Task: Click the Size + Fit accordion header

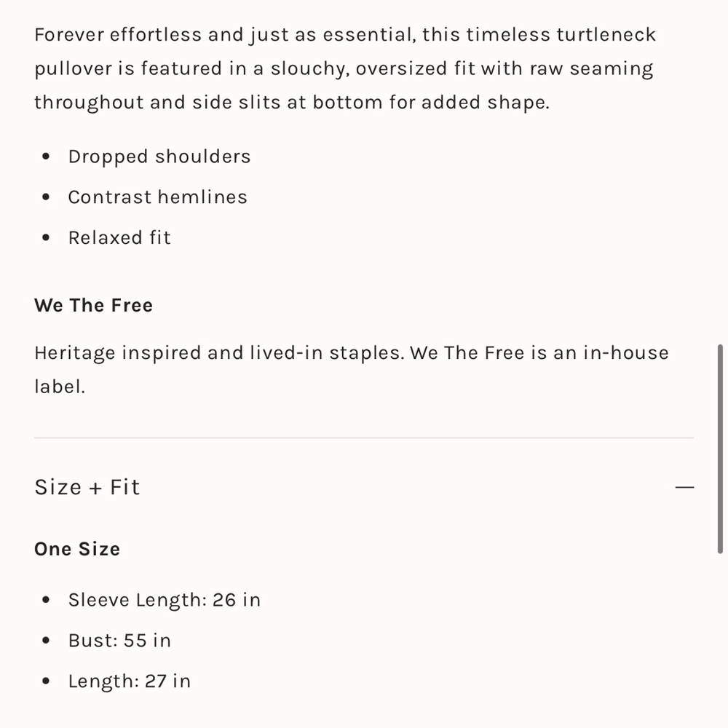Action: 364,487
